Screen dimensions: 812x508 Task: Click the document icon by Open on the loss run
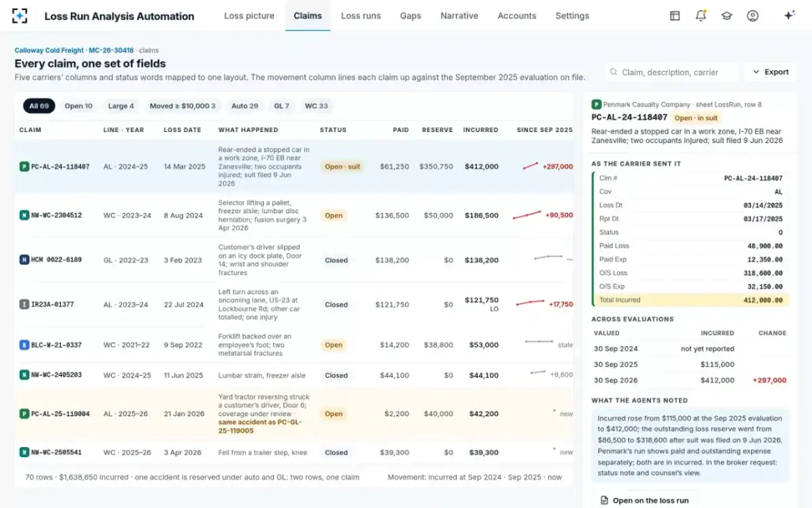[x=604, y=501]
